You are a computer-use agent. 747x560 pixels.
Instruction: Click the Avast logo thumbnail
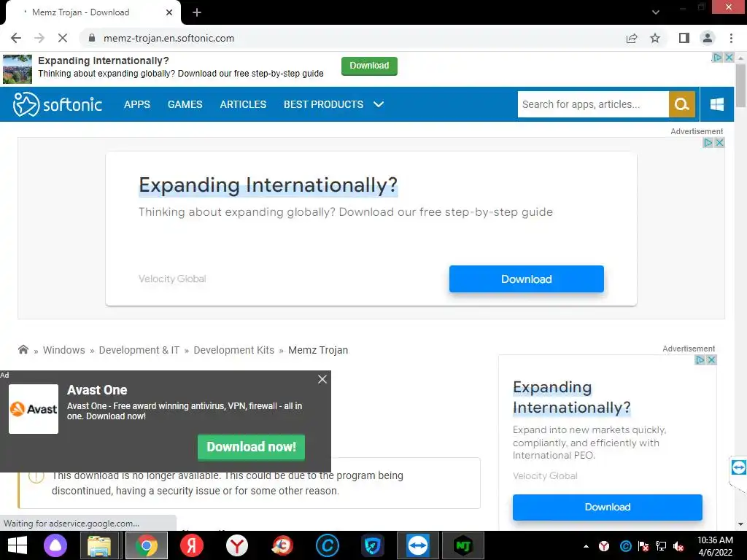coord(34,409)
